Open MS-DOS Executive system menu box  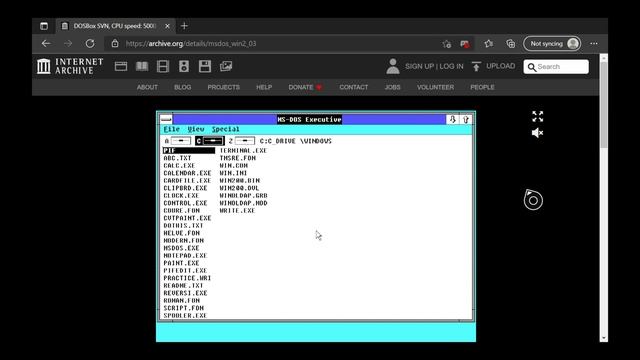[166, 119]
